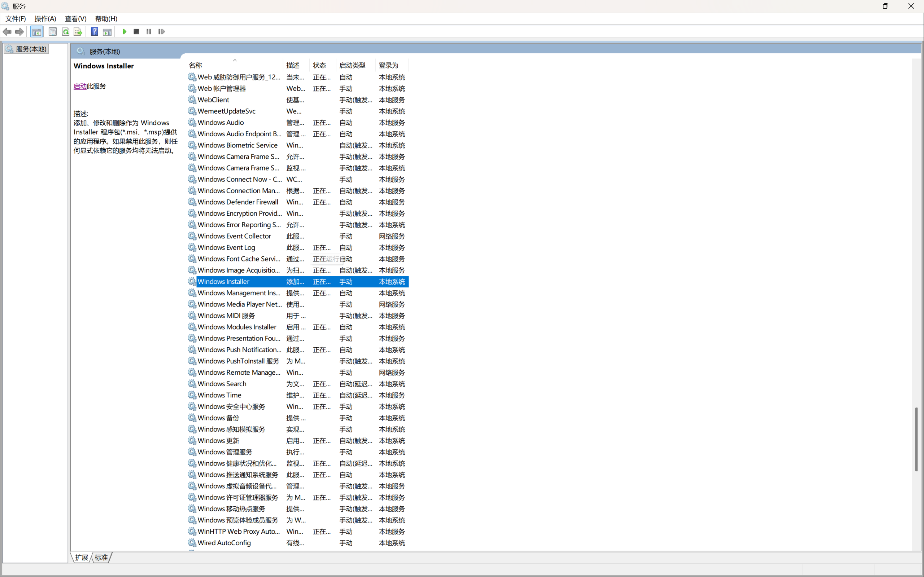Open the Properties toolbar icon
The height and width of the screenshot is (577, 924).
point(53,32)
